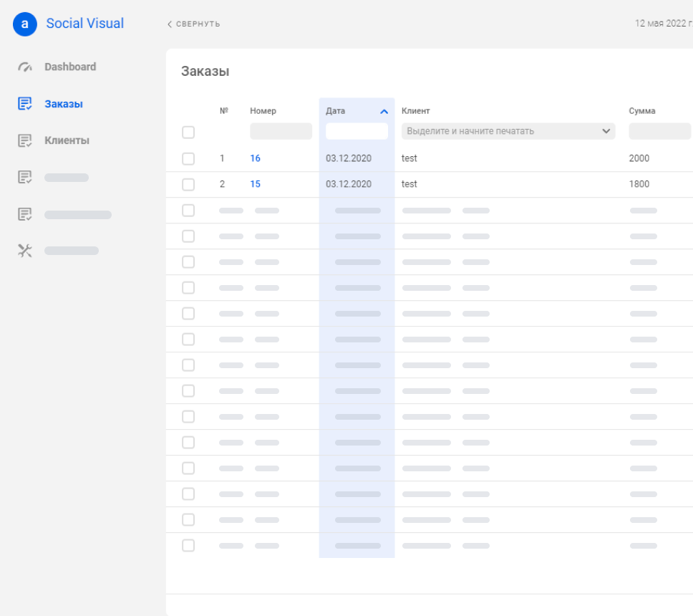Sort by the Дата column header

point(336,111)
